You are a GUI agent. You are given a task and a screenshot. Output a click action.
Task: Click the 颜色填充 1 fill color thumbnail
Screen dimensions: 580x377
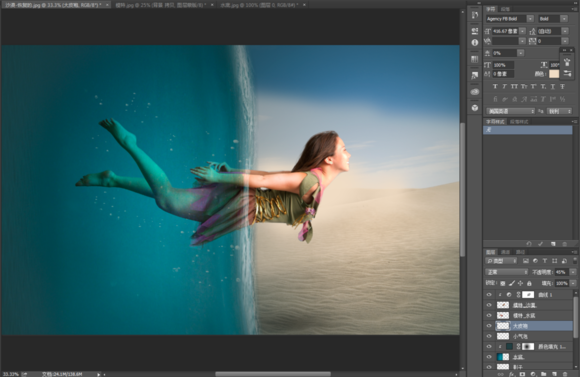coord(509,347)
